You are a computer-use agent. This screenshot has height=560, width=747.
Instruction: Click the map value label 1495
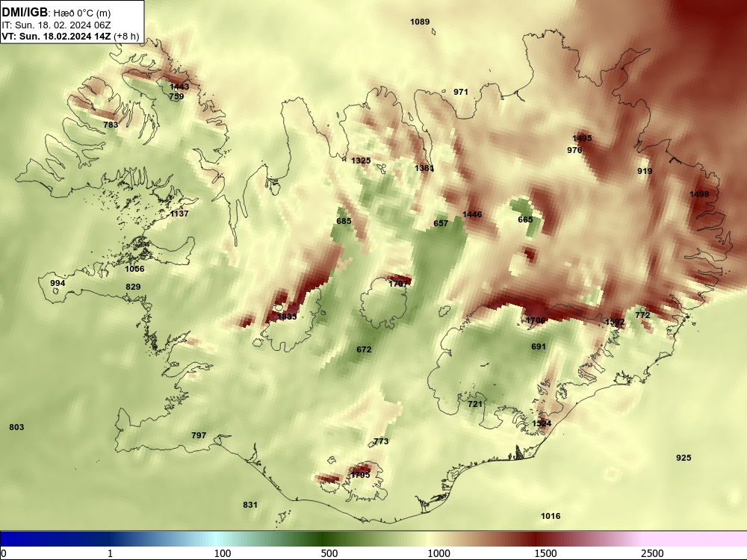click(x=582, y=139)
